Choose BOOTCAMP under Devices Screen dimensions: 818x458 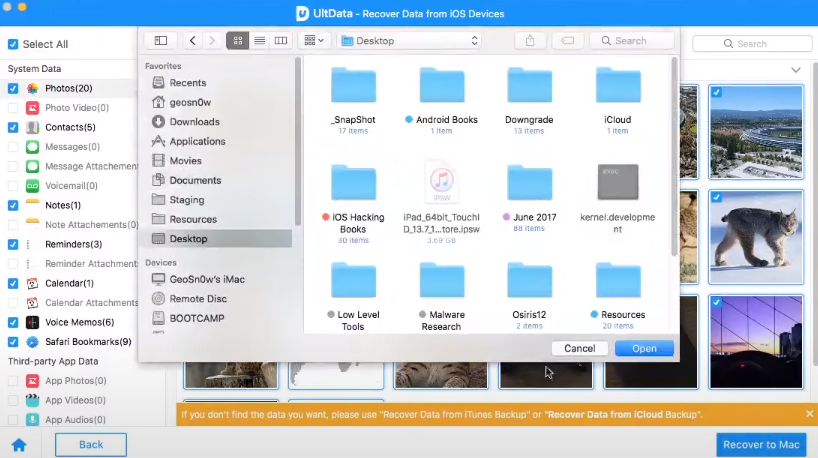pyautogui.click(x=197, y=318)
